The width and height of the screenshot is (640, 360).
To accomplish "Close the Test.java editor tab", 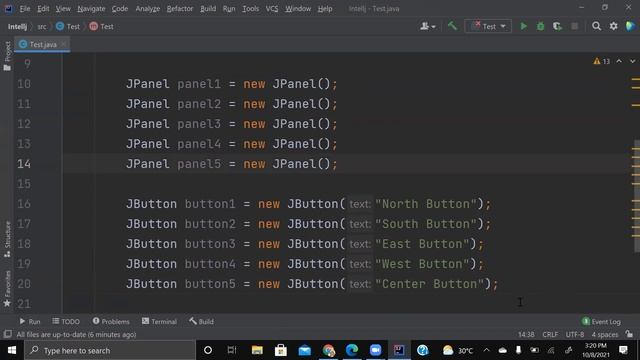I will [x=64, y=44].
